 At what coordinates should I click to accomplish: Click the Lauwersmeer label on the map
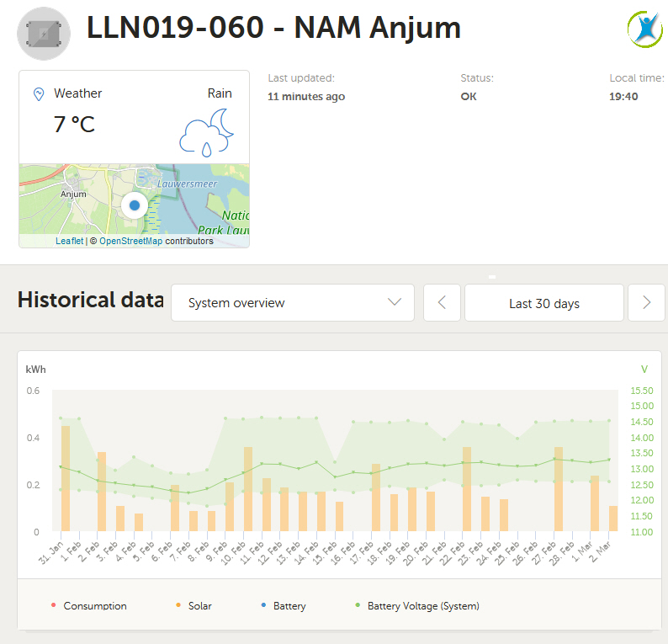[x=187, y=184]
